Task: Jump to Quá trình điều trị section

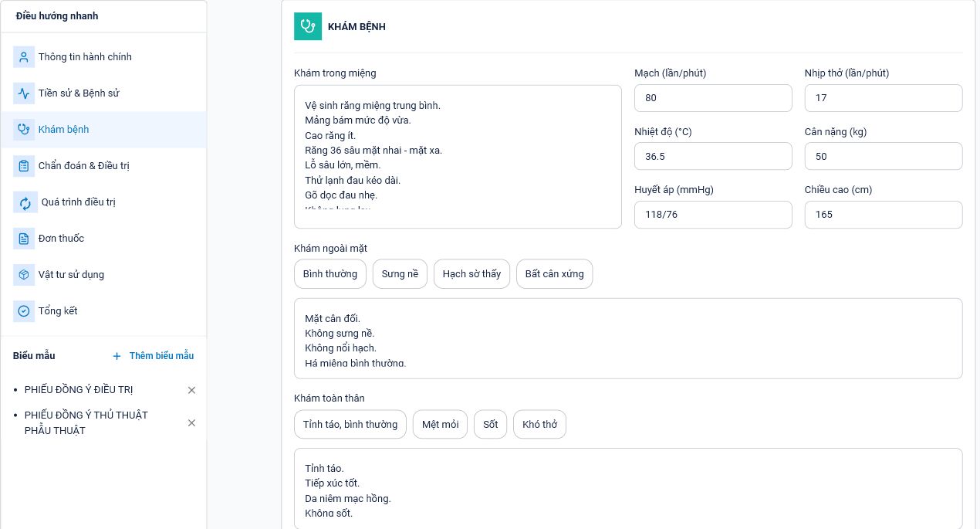Action: coord(103,202)
